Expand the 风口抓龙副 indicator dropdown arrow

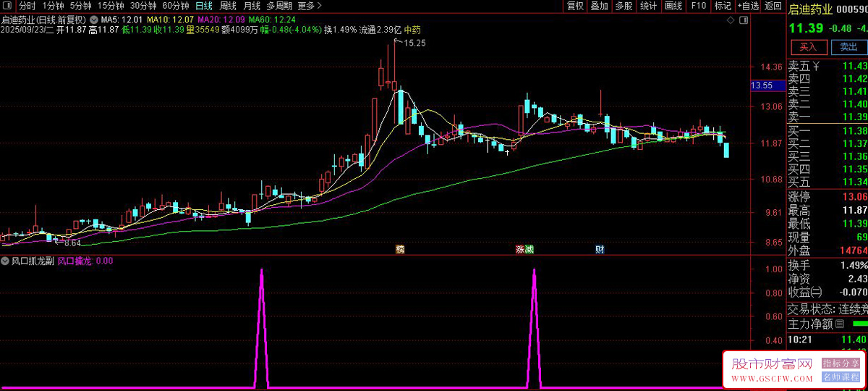point(6,261)
